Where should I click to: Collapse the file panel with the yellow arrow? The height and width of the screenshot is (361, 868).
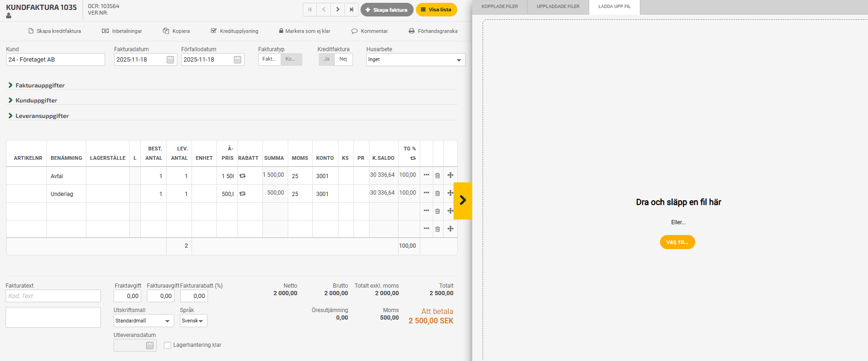(463, 201)
